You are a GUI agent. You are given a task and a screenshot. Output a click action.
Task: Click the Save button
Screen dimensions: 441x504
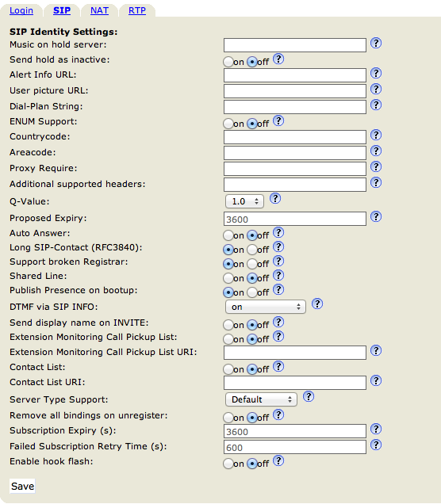[22, 487]
